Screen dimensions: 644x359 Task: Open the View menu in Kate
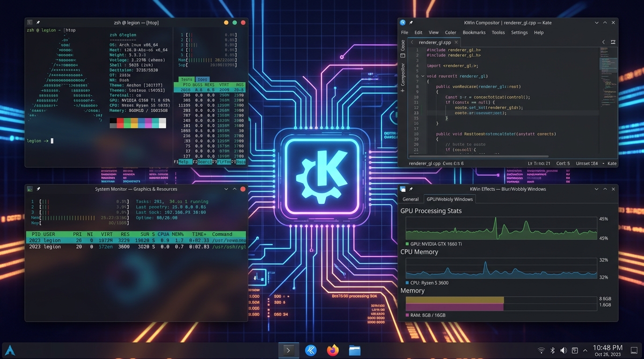[434, 32]
